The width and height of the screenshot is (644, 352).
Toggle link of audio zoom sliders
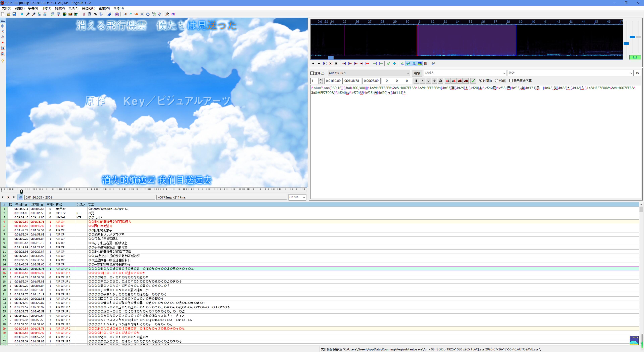point(635,57)
